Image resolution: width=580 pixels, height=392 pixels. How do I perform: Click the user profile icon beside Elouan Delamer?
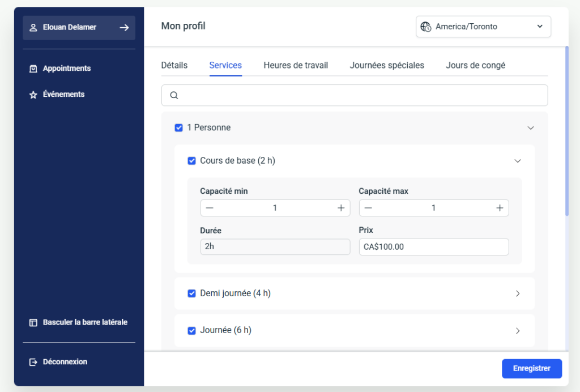(x=33, y=27)
